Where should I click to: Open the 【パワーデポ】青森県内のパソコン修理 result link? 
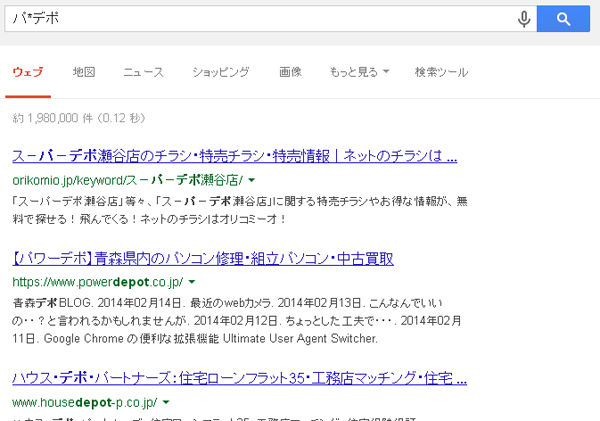[x=203, y=259]
